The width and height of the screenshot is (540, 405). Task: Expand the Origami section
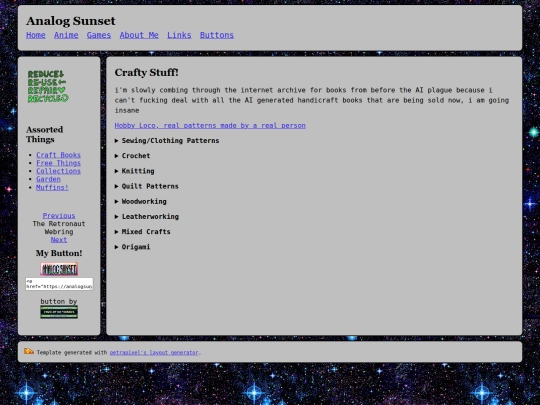133,247
